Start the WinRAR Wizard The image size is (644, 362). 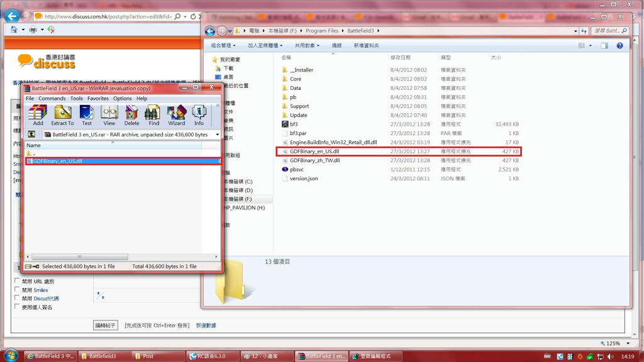tap(176, 115)
